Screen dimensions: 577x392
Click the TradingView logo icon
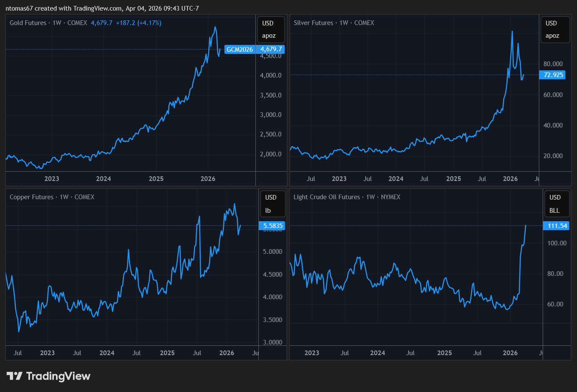tap(14, 376)
